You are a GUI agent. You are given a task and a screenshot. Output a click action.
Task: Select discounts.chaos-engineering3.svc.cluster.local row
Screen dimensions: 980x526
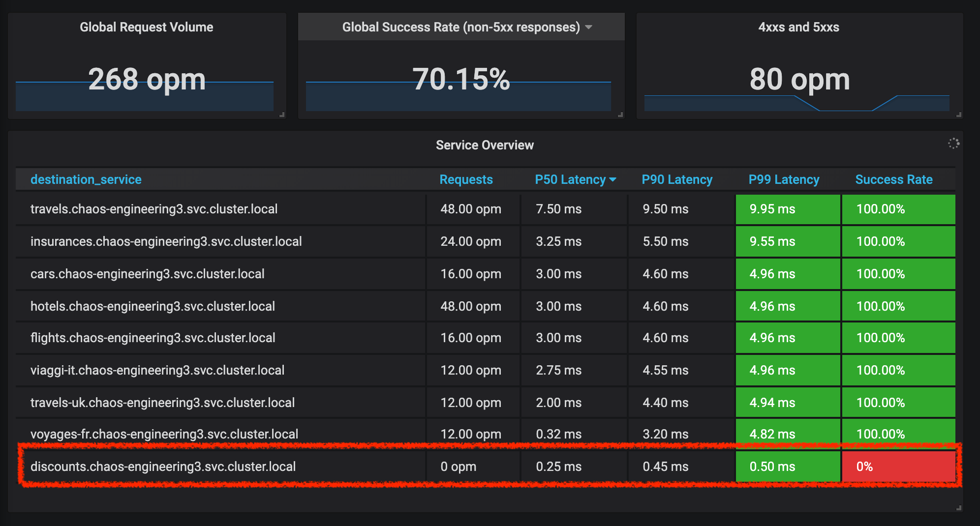pos(486,467)
